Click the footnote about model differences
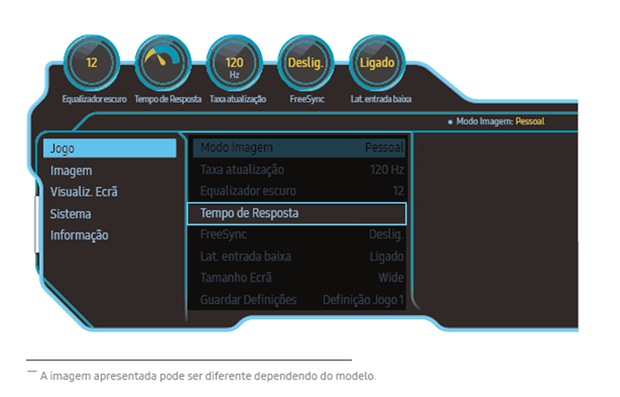The height and width of the screenshot is (397, 620). pos(208,376)
